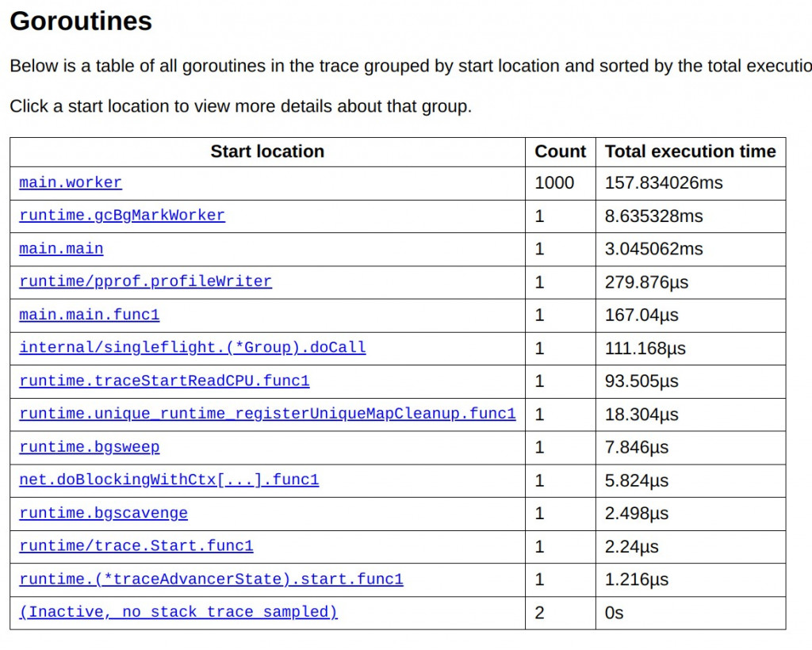This screenshot has height=650, width=812.
Task: Open runtime.unique_runtime_registerUniqueMapCleanup.func1 details
Action: coord(267,415)
